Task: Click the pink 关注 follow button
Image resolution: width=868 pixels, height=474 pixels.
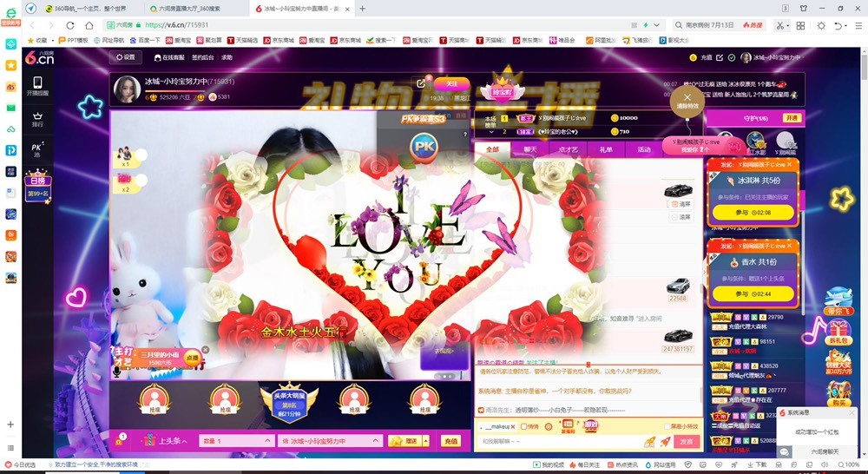Action: point(451,83)
